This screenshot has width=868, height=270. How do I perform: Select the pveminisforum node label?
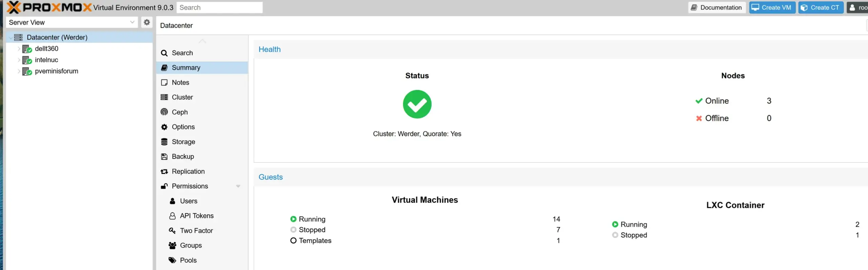click(56, 71)
